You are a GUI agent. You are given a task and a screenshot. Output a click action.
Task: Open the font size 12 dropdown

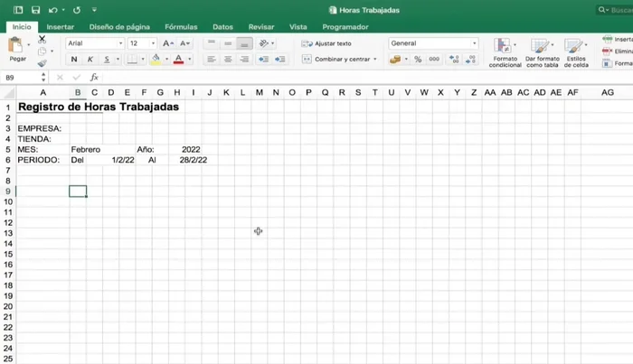[142, 43]
